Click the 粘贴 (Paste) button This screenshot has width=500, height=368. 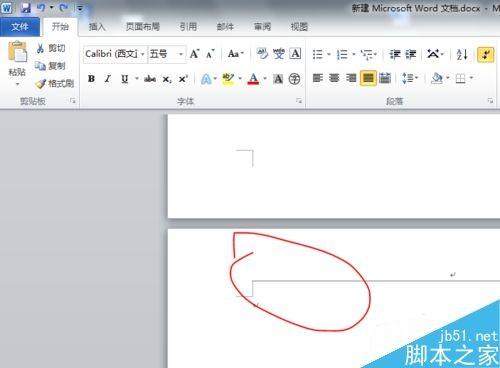click(17, 57)
